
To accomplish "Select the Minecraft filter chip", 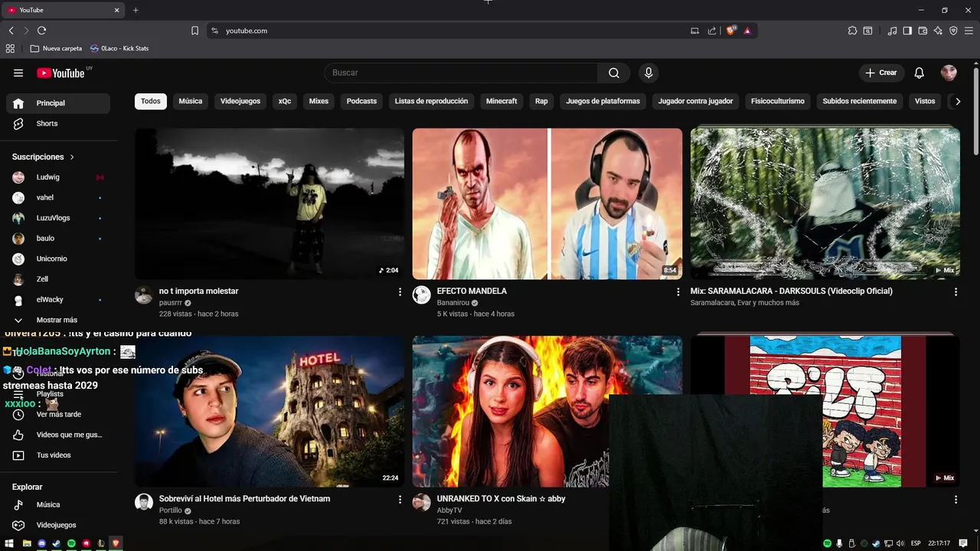I will [501, 101].
